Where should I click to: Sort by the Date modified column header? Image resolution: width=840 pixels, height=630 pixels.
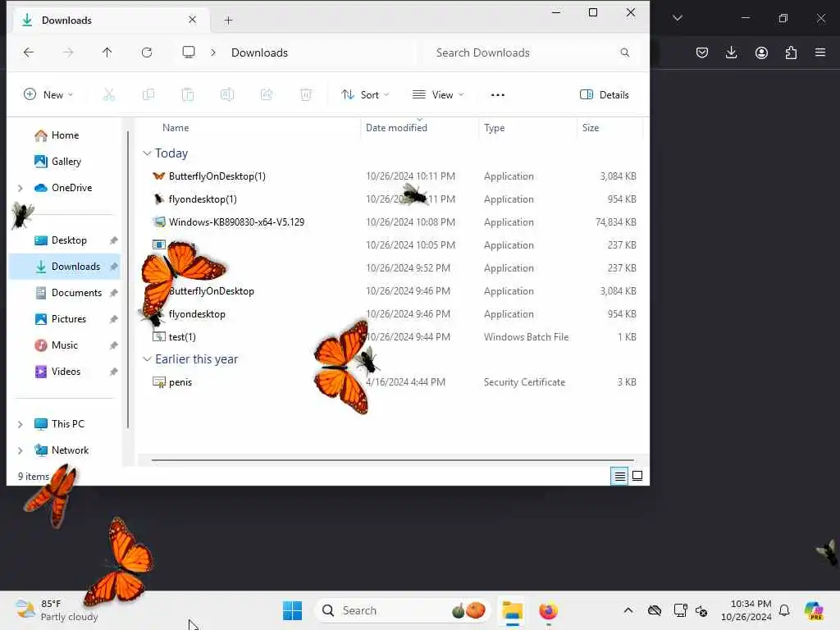tap(396, 127)
